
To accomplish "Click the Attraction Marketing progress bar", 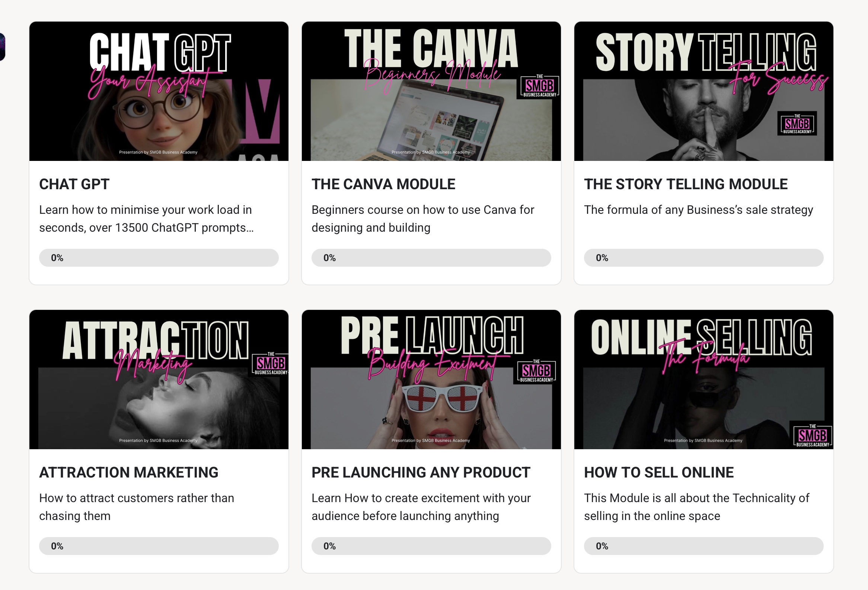I will (159, 546).
